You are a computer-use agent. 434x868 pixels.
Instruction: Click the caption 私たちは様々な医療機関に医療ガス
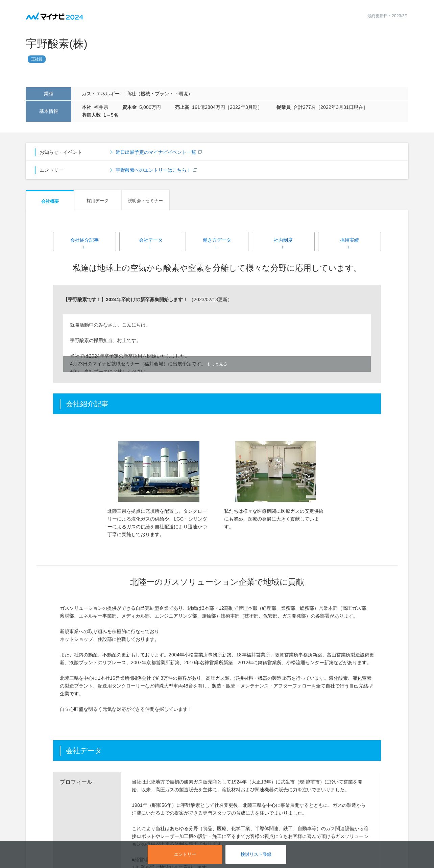(x=274, y=519)
